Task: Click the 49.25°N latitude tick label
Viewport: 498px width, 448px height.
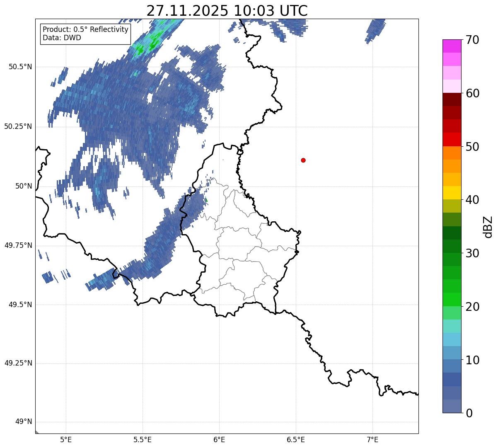Action: 18,363
